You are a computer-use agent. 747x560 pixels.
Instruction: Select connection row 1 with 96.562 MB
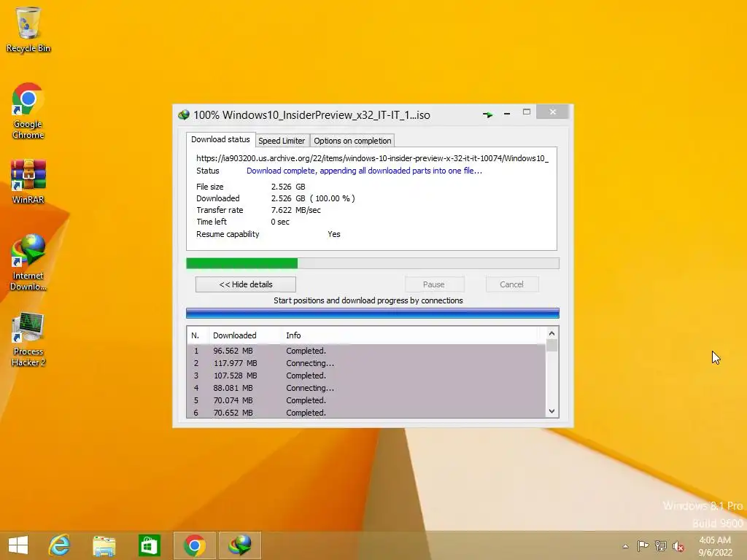tap(366, 351)
